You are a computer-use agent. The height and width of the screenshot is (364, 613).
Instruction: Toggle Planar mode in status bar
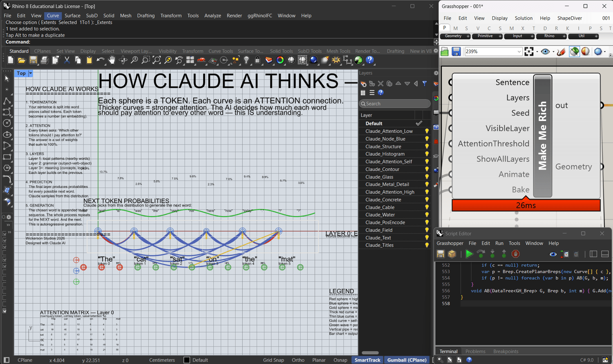click(x=319, y=360)
